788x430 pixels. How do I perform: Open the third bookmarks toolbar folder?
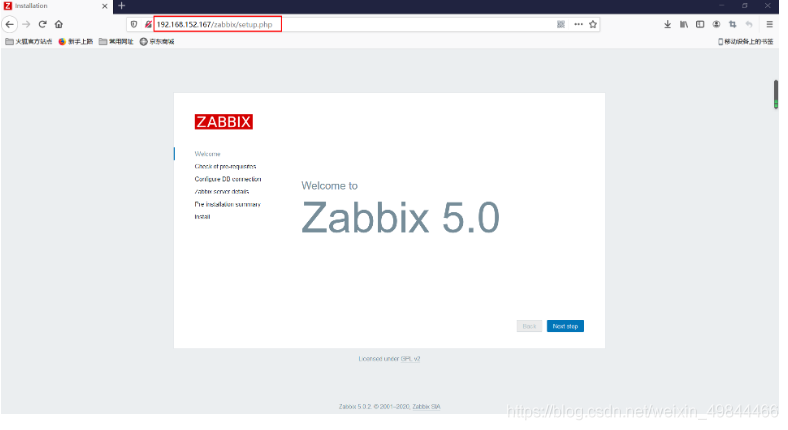click(x=116, y=42)
